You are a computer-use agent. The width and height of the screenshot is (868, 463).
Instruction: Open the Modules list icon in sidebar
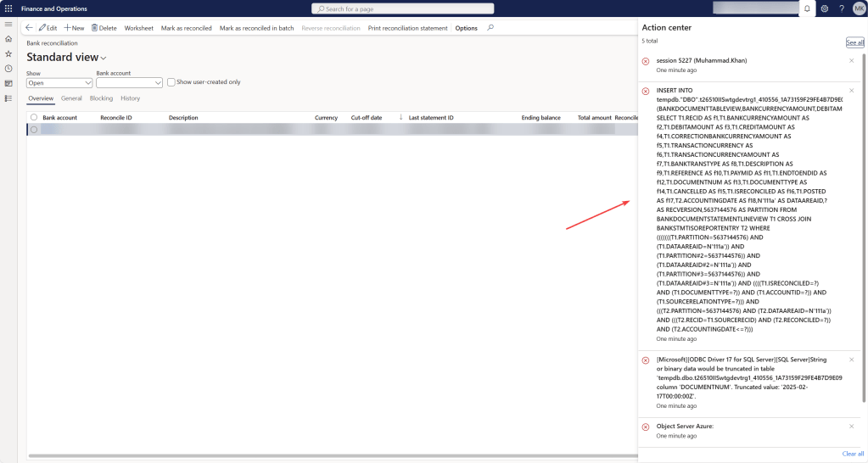click(x=8, y=98)
